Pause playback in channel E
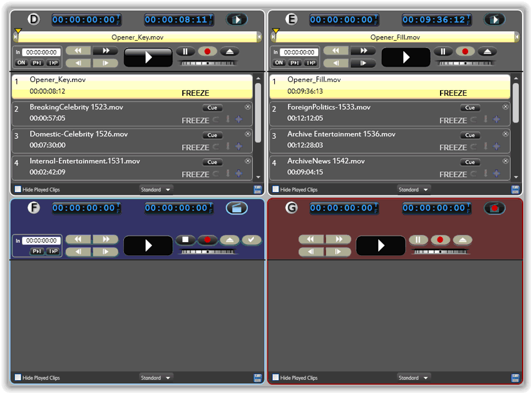The width and height of the screenshot is (532, 394). (x=443, y=51)
